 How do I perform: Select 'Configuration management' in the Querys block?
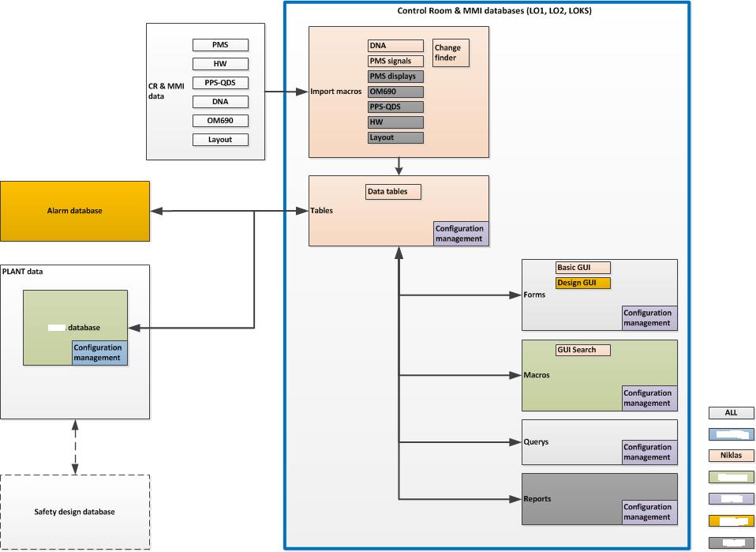click(649, 452)
